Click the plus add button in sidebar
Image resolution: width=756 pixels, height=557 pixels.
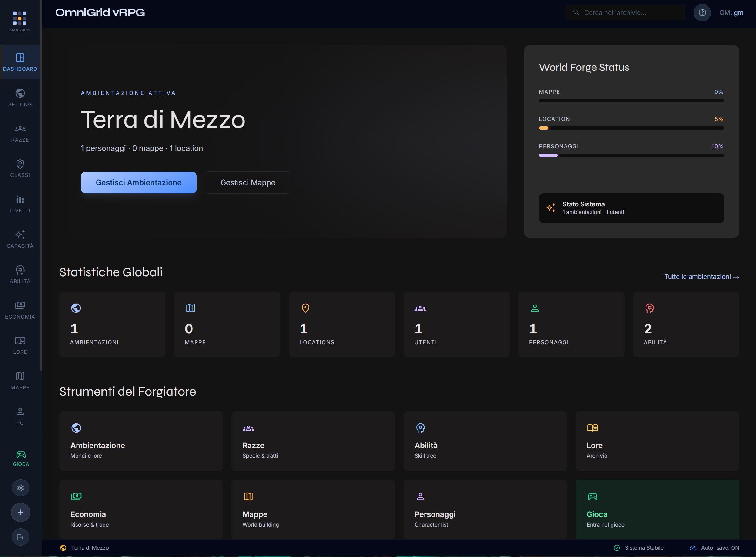(x=21, y=513)
